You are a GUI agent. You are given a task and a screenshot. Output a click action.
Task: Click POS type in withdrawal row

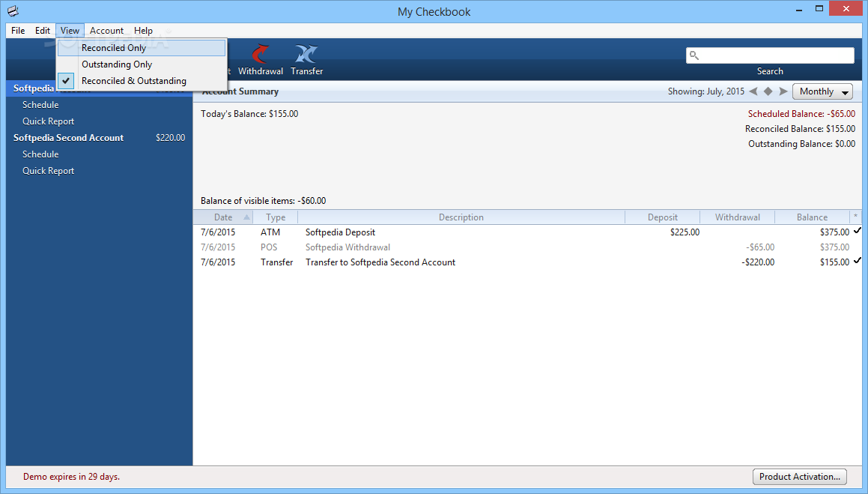(269, 247)
